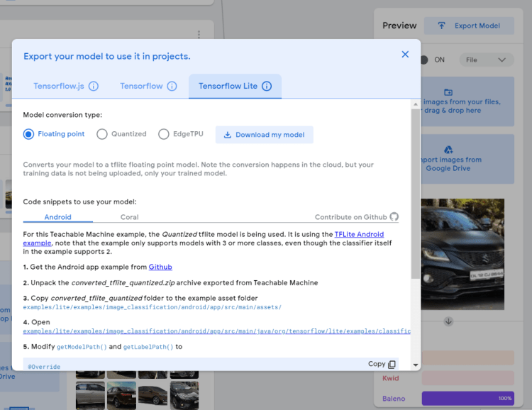Select Floating point conversion type
532x410 pixels.
point(29,134)
